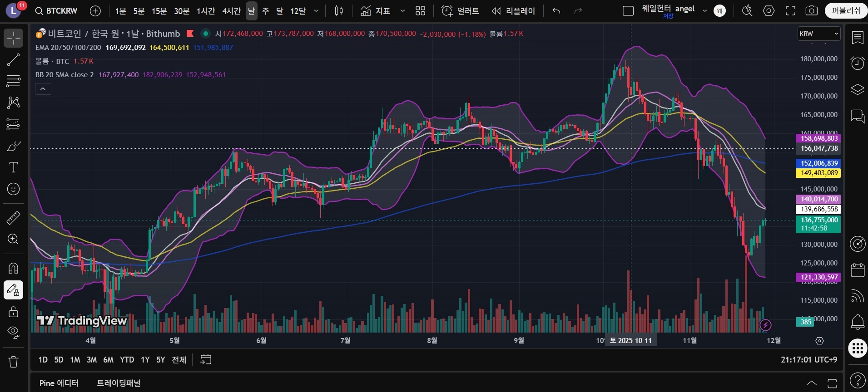Open the watchlist panel icon
The width and height of the screenshot is (868, 392).
[x=858, y=38]
